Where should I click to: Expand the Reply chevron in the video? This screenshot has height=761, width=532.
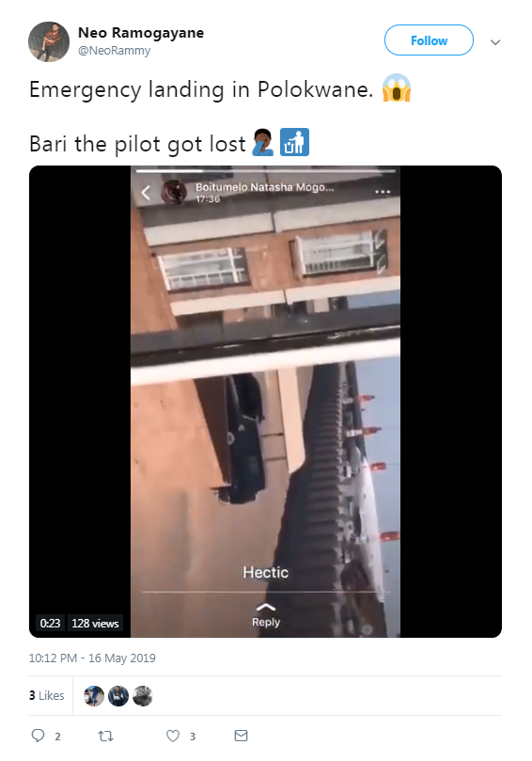coord(265,607)
